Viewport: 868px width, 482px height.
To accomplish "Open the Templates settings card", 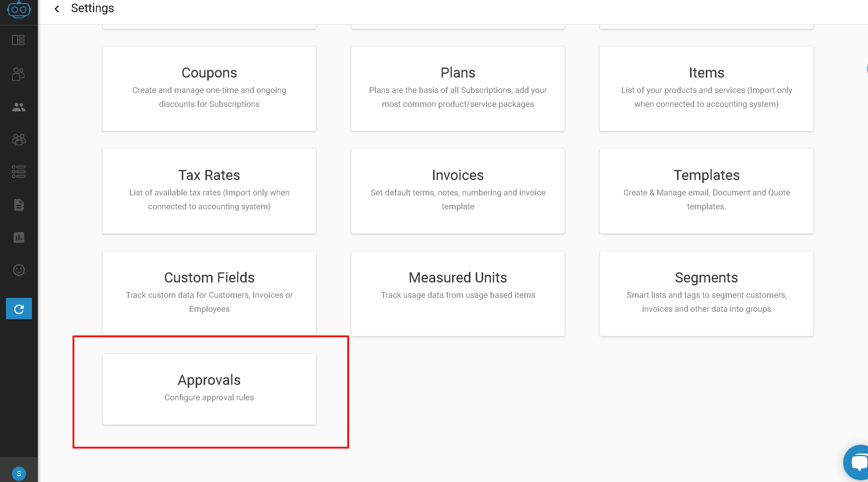I will [x=706, y=191].
